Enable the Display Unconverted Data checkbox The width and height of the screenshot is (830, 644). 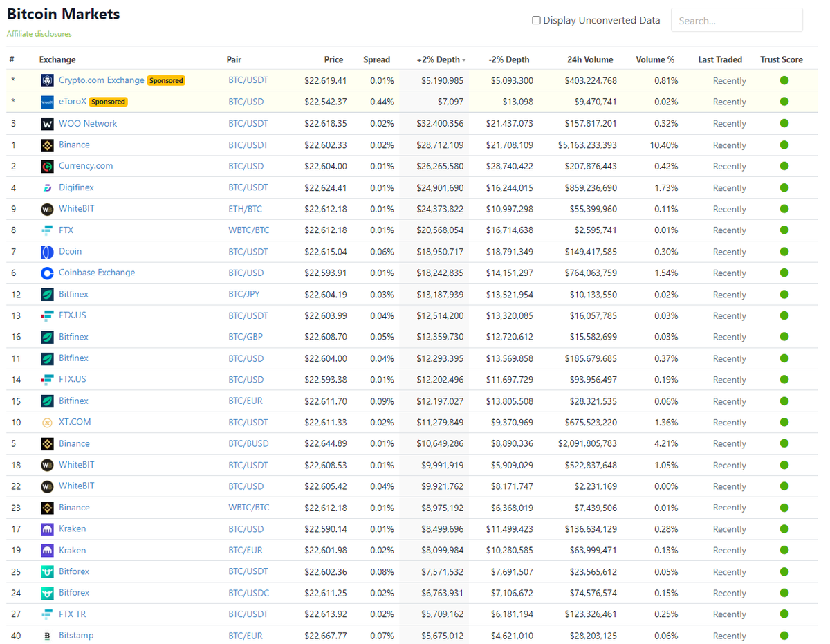(x=536, y=20)
